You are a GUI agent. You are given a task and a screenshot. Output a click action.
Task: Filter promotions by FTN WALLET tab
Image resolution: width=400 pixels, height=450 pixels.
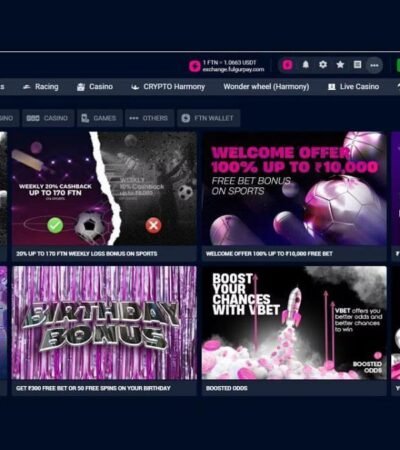(208, 118)
